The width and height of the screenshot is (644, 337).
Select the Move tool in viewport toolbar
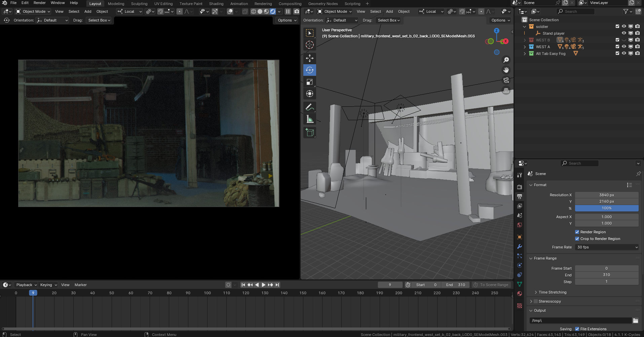pyautogui.click(x=310, y=58)
